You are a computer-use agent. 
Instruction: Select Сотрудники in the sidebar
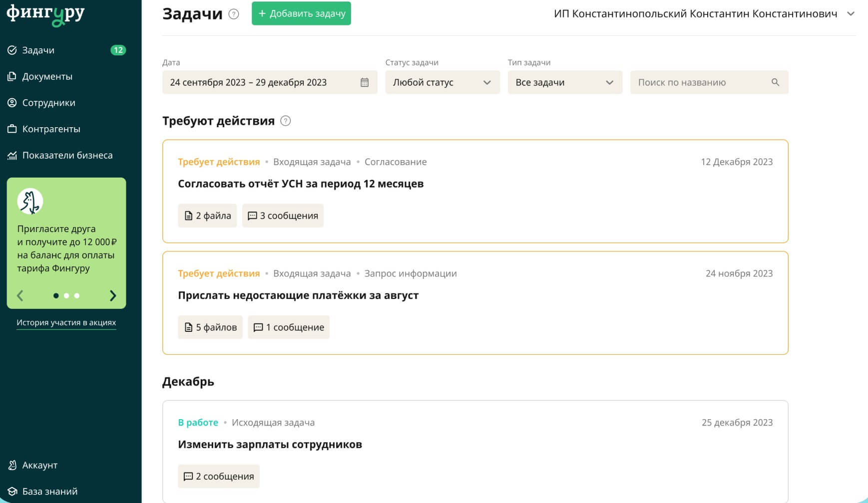pos(48,103)
